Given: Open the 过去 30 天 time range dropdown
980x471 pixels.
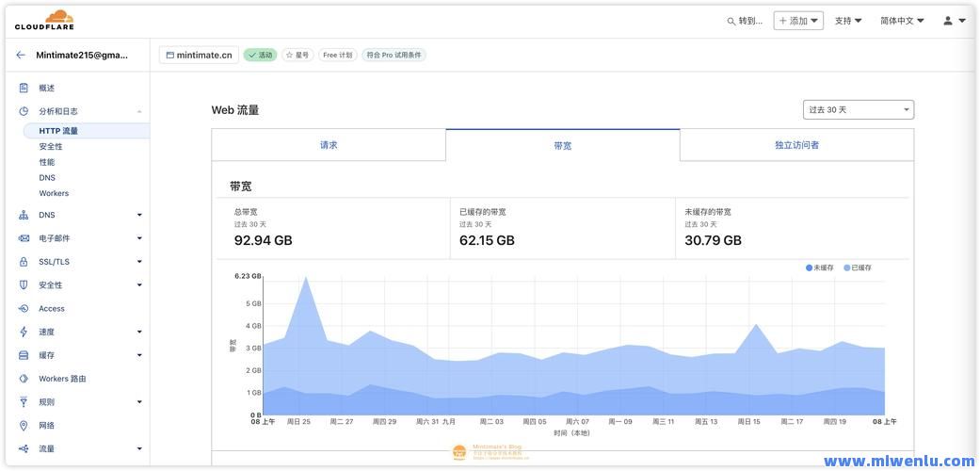Looking at the screenshot, I should coord(858,110).
